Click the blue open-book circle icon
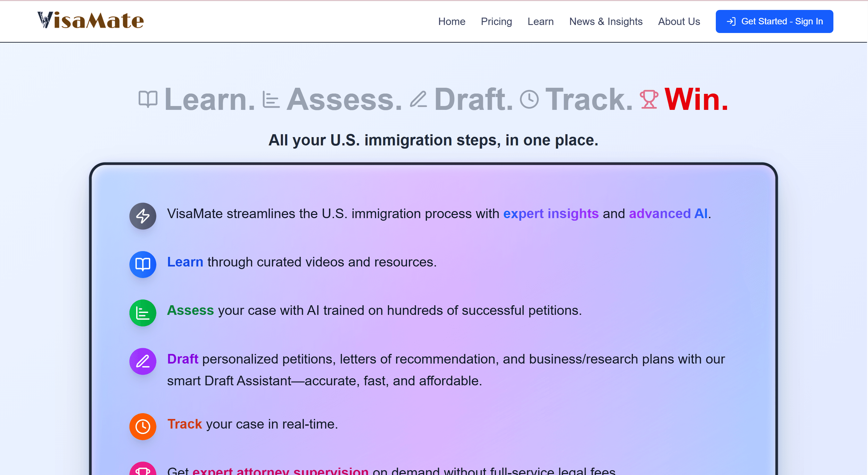 click(143, 265)
